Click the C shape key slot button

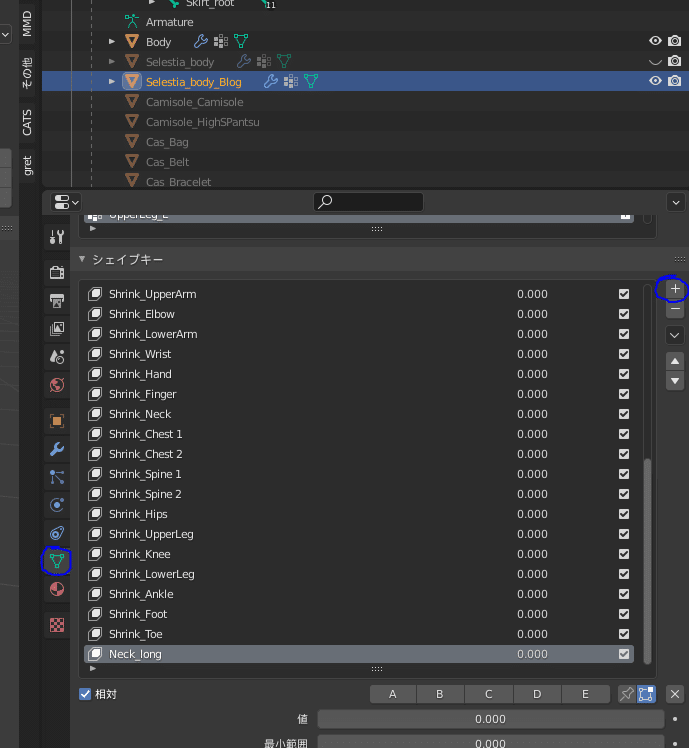click(x=489, y=694)
